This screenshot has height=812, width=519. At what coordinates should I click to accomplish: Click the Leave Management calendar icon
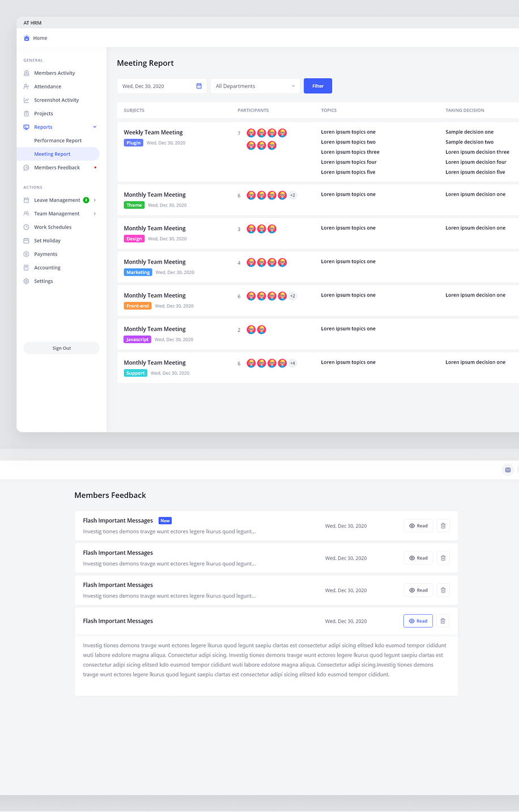point(26,200)
